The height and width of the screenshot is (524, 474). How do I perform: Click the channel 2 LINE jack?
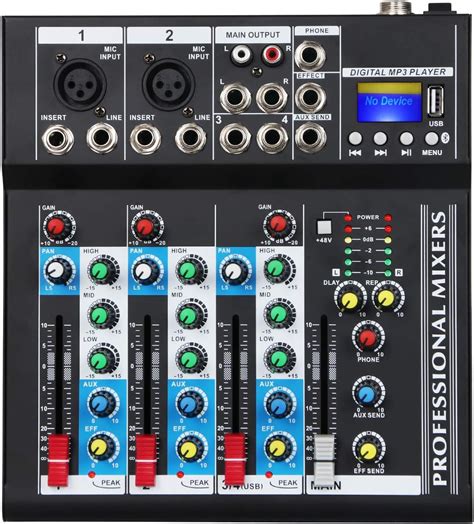(x=191, y=137)
